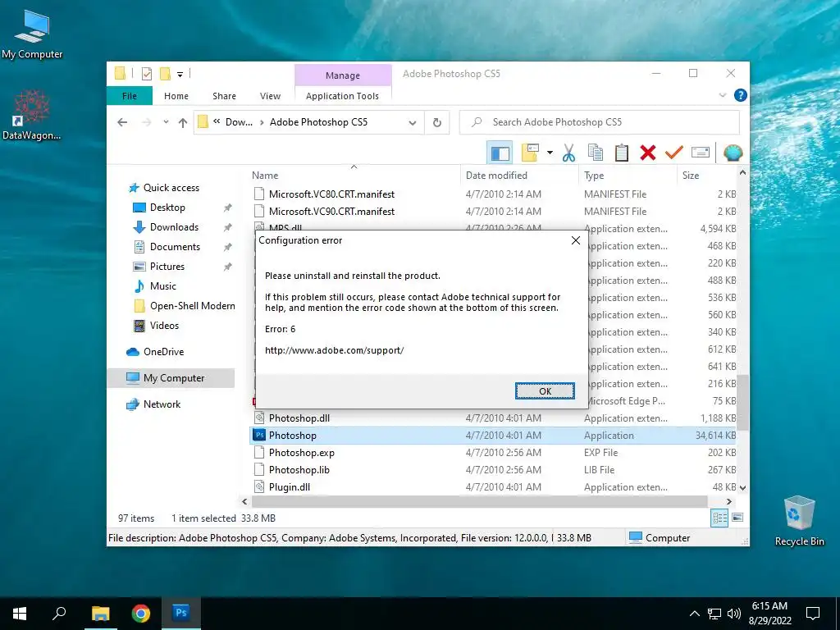The height and width of the screenshot is (630, 840).
Task: Open the view settings dropdown arrow
Action: tap(550, 153)
